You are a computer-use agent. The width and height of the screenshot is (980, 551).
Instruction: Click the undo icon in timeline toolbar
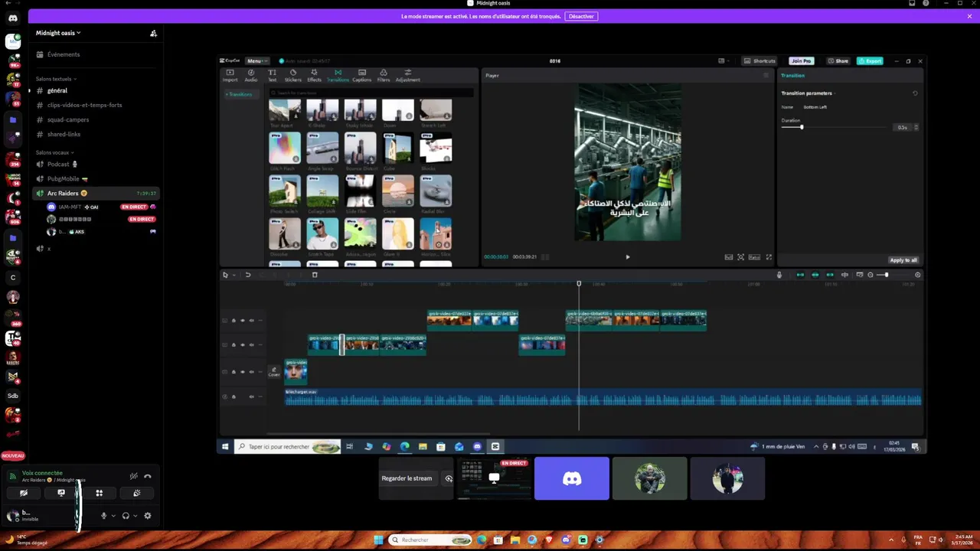coord(248,275)
